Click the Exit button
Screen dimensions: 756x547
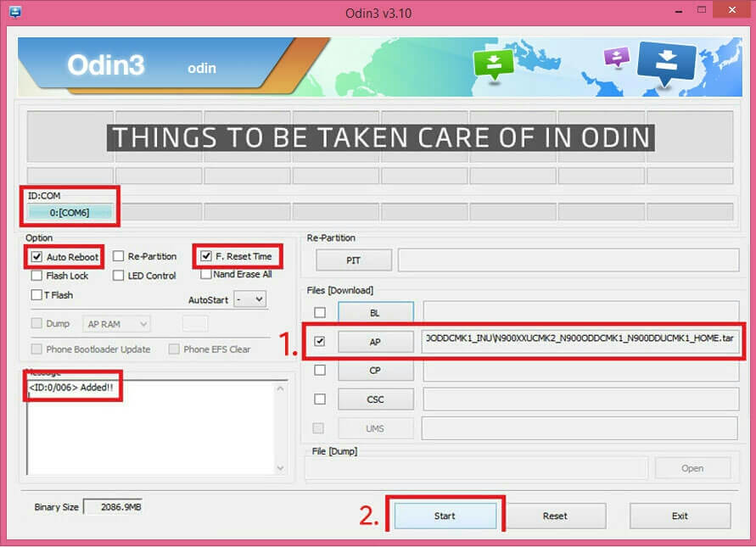pos(680,516)
